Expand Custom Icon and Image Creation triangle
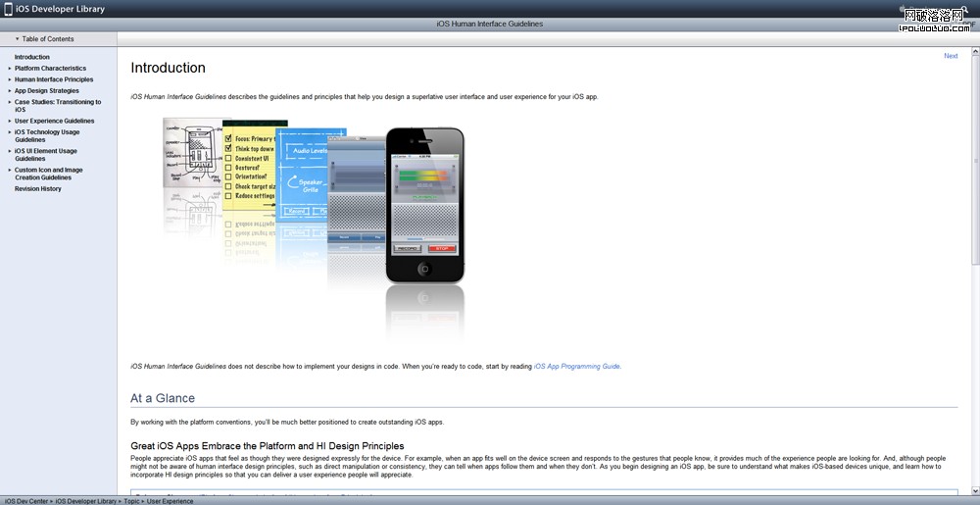The height and width of the screenshot is (505, 980). (10, 170)
